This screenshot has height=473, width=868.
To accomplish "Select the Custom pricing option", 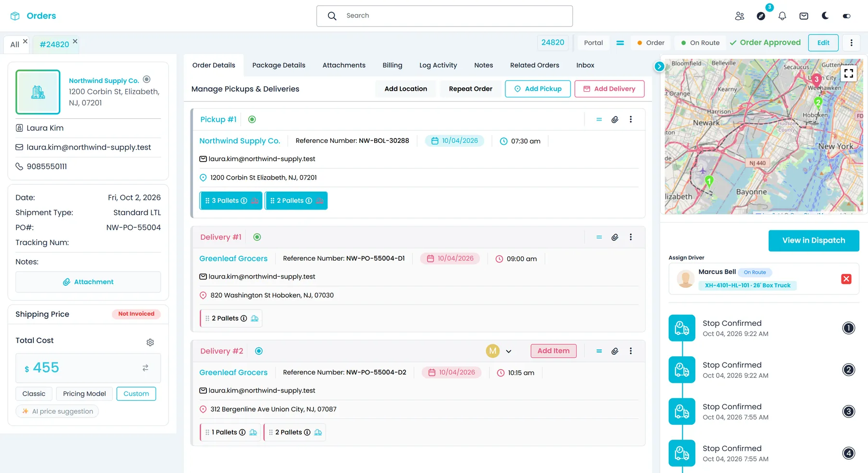I will pyautogui.click(x=136, y=394).
